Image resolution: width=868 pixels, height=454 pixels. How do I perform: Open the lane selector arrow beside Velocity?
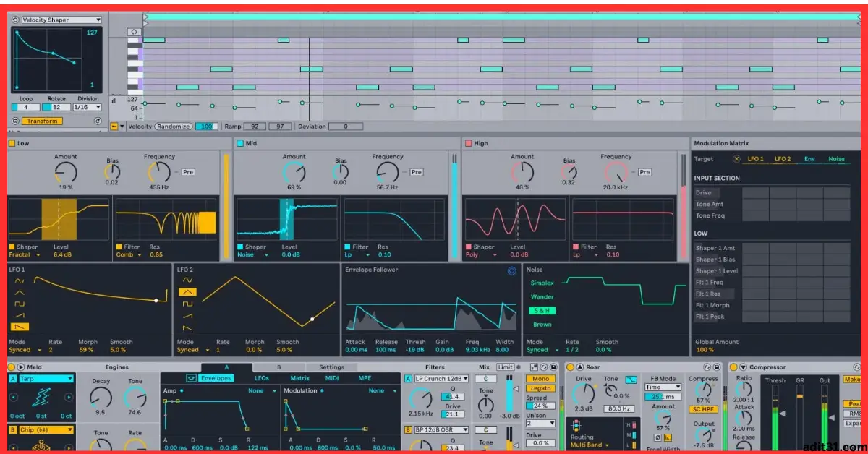[x=122, y=127]
